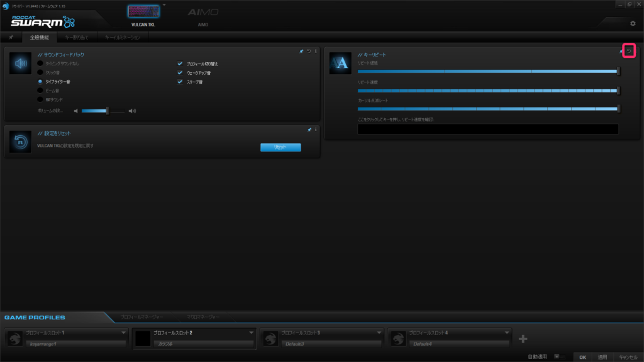Select the SFサウンド radio button
Viewport: 644px width, 362px height.
[40, 100]
